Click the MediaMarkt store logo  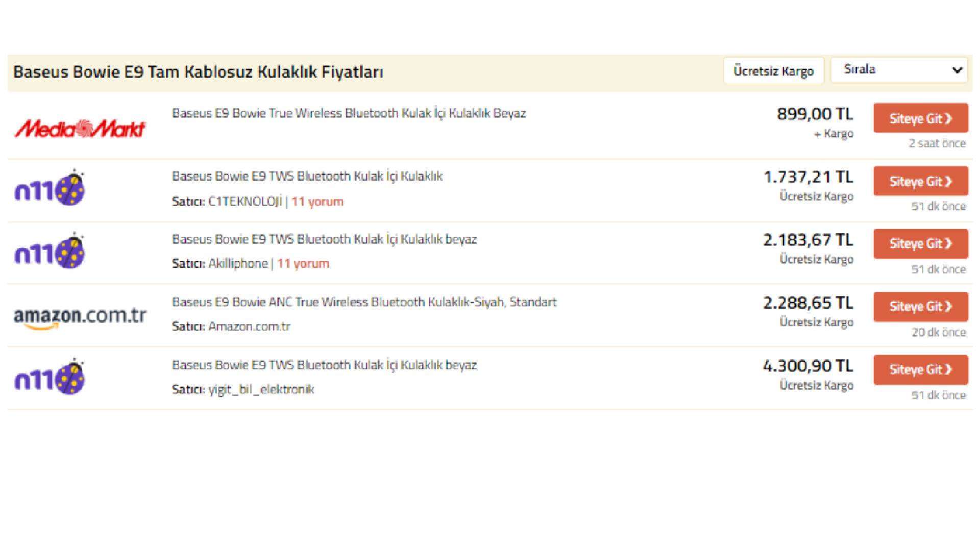(x=80, y=129)
